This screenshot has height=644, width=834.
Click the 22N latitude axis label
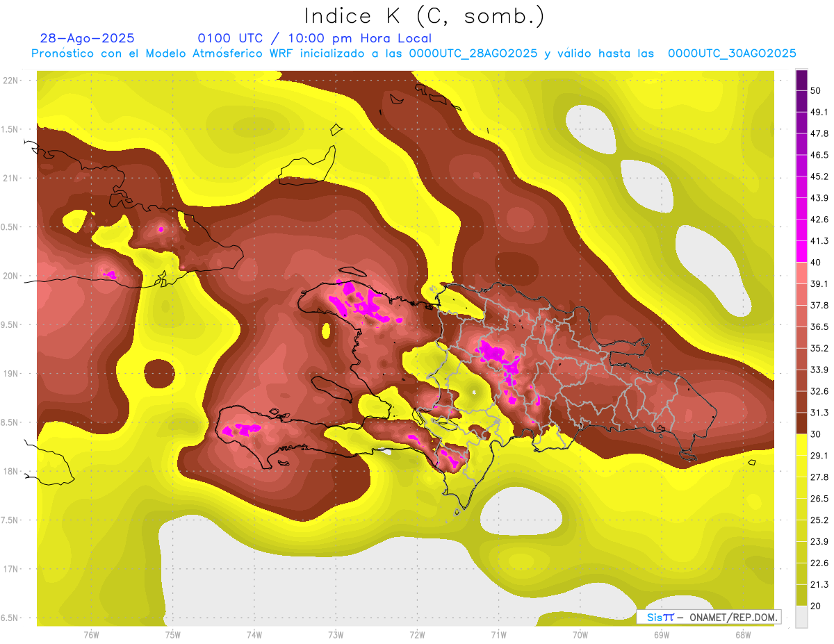[x=11, y=81]
